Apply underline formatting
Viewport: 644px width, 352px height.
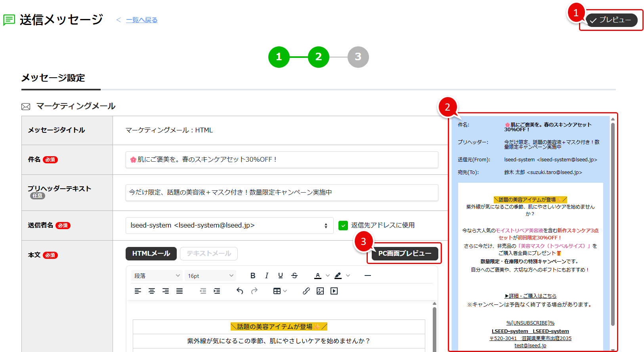(x=281, y=275)
